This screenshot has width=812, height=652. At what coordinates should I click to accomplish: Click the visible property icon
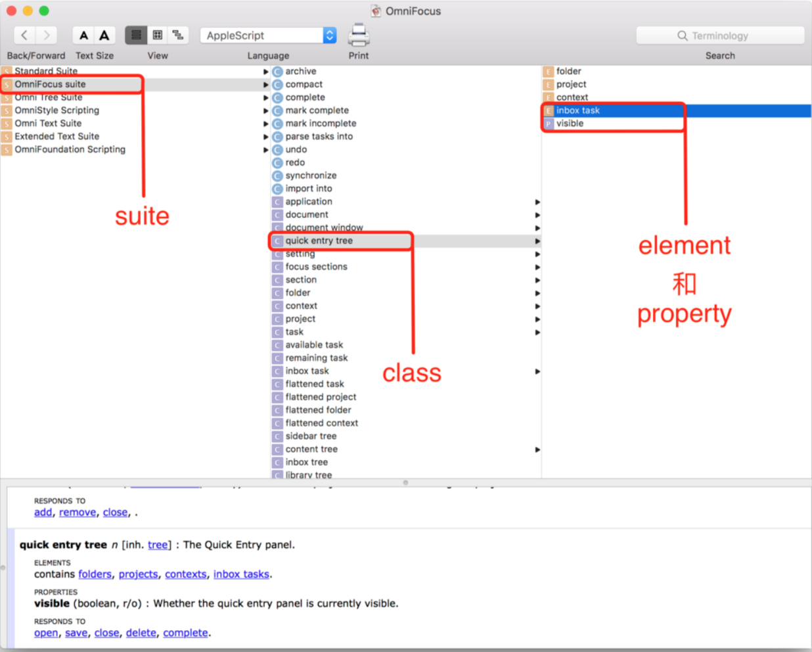point(548,124)
